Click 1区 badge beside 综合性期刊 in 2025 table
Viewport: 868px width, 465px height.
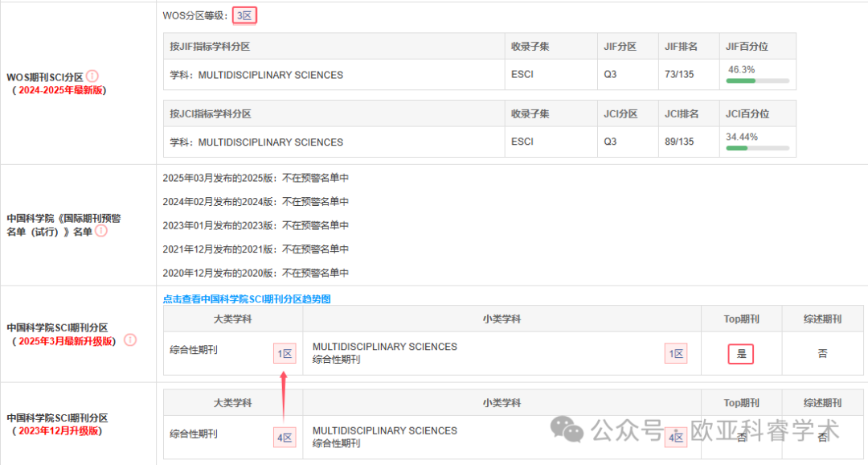tap(285, 354)
